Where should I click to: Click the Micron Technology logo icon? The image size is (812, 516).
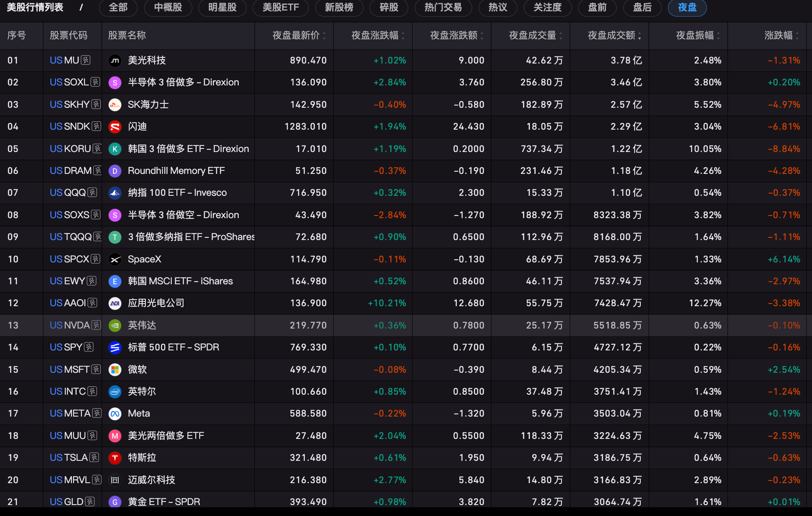click(x=115, y=60)
